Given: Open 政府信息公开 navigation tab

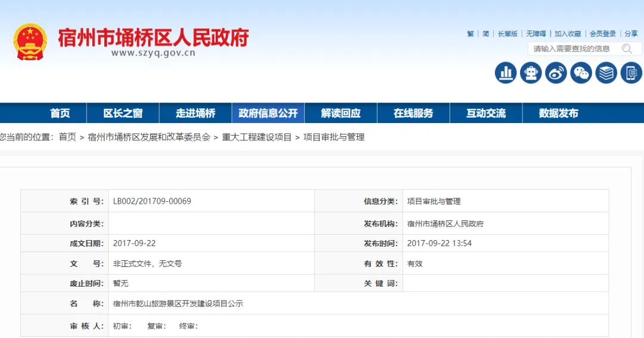Looking at the screenshot, I should tap(268, 113).
